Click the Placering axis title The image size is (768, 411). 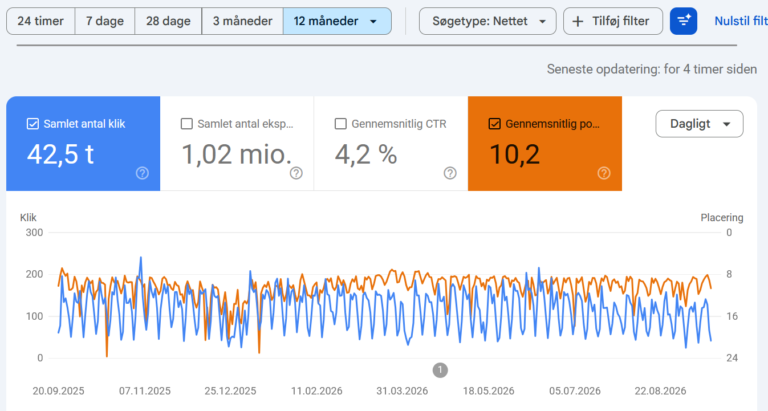pos(721,218)
